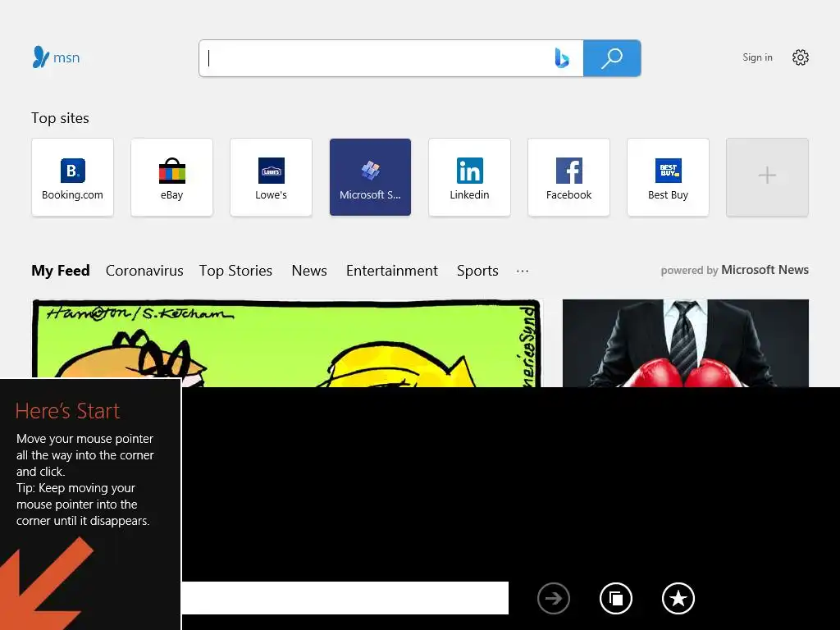Open the Booking.com top site tile
This screenshot has height=630, width=840.
[x=72, y=177]
